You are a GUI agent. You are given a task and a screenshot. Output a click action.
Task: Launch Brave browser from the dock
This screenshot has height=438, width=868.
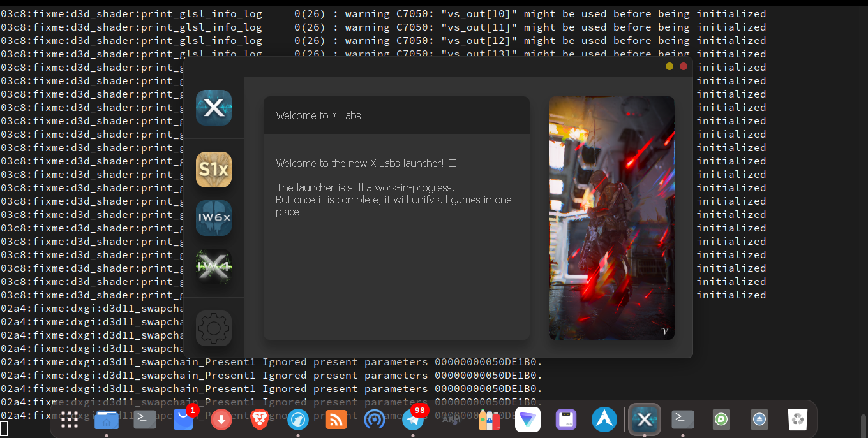click(x=260, y=421)
